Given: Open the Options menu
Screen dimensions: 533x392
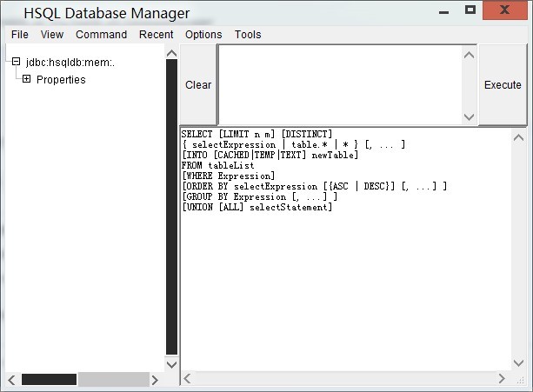Looking at the screenshot, I should click(x=203, y=35).
